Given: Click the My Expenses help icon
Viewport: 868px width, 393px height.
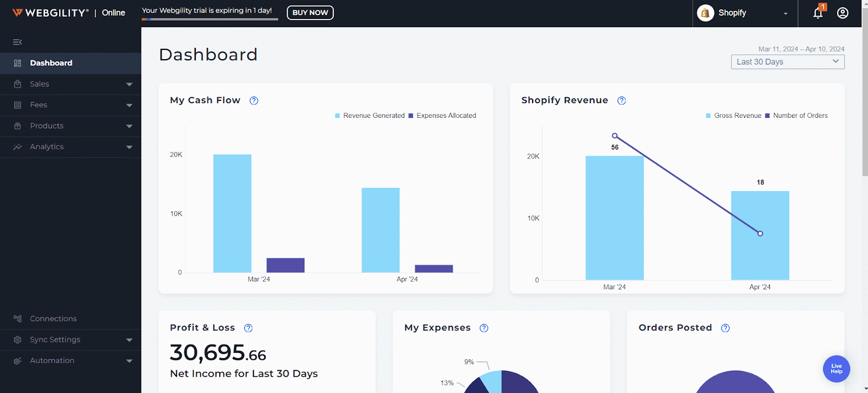Looking at the screenshot, I should point(484,328).
